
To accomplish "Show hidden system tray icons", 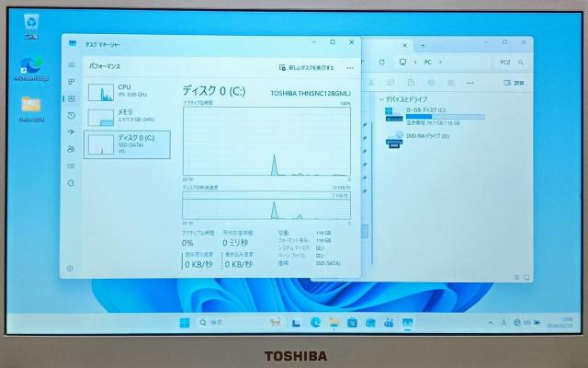I will (x=491, y=323).
